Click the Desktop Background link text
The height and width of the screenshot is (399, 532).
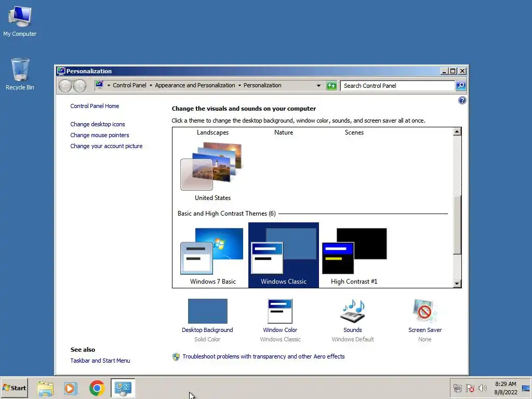tap(207, 330)
